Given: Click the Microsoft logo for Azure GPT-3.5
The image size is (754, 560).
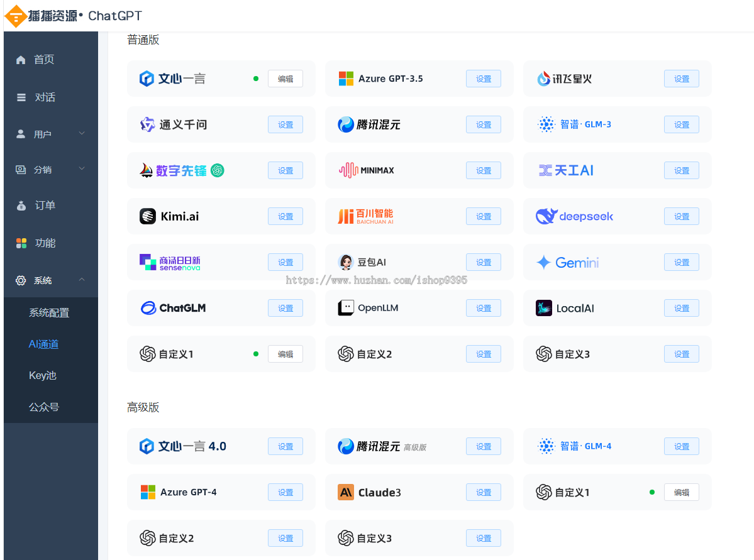Looking at the screenshot, I should click(x=346, y=79).
